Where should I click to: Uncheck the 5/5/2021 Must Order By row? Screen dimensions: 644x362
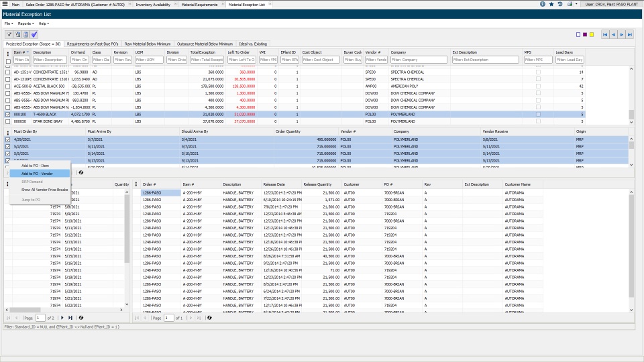pos(8,154)
